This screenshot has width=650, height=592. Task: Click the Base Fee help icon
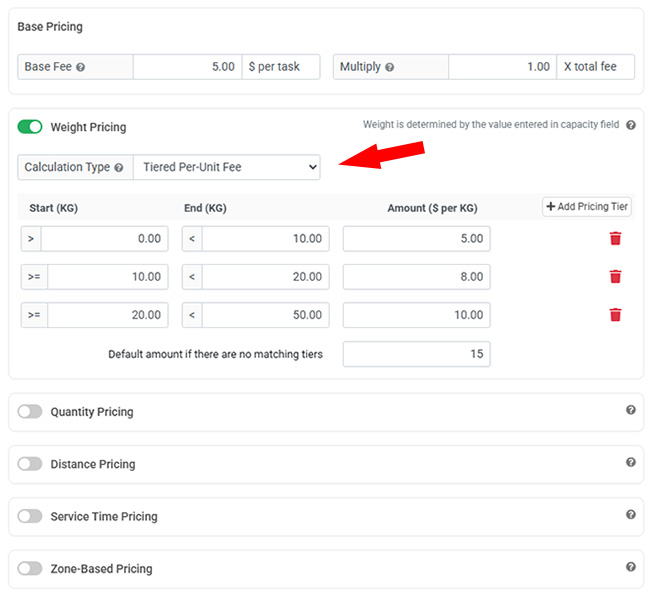[81, 67]
